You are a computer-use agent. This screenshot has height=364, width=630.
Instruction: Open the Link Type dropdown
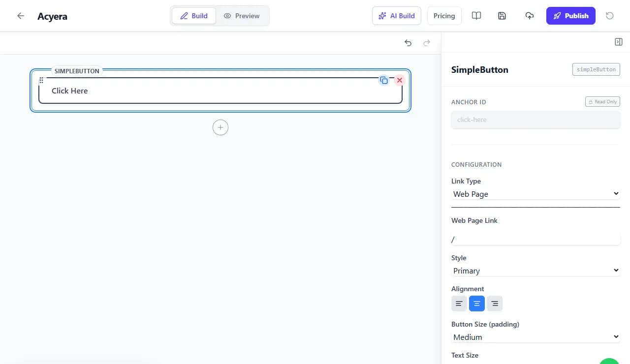(x=535, y=194)
